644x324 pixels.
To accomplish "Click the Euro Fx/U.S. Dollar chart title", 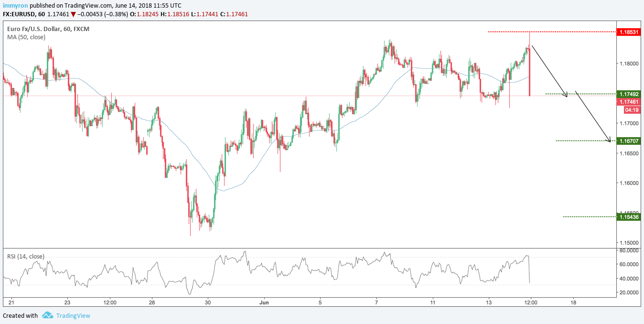I will coord(48,29).
